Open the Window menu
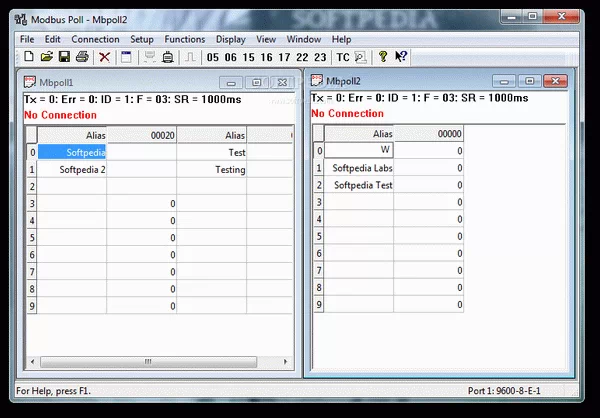Image resolution: width=600 pixels, height=418 pixels. (x=303, y=39)
